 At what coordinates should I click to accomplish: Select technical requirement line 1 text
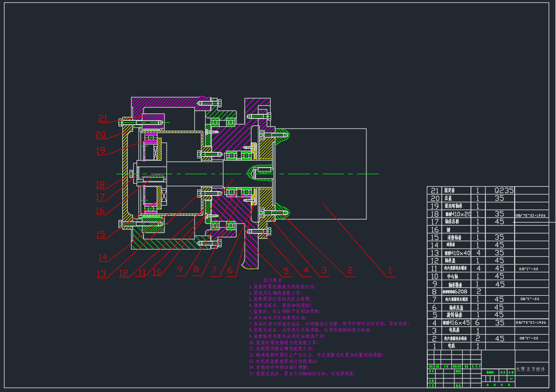(x=282, y=286)
